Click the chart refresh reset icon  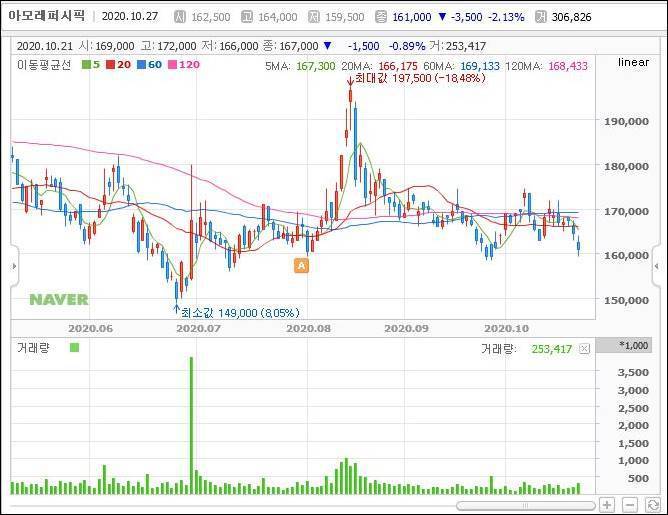click(653, 505)
